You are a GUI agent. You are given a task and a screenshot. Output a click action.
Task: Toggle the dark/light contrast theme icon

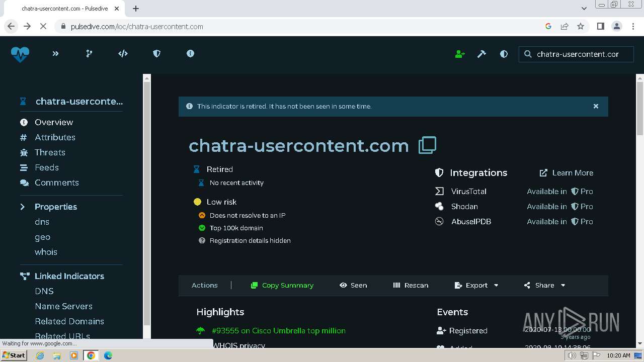point(504,54)
